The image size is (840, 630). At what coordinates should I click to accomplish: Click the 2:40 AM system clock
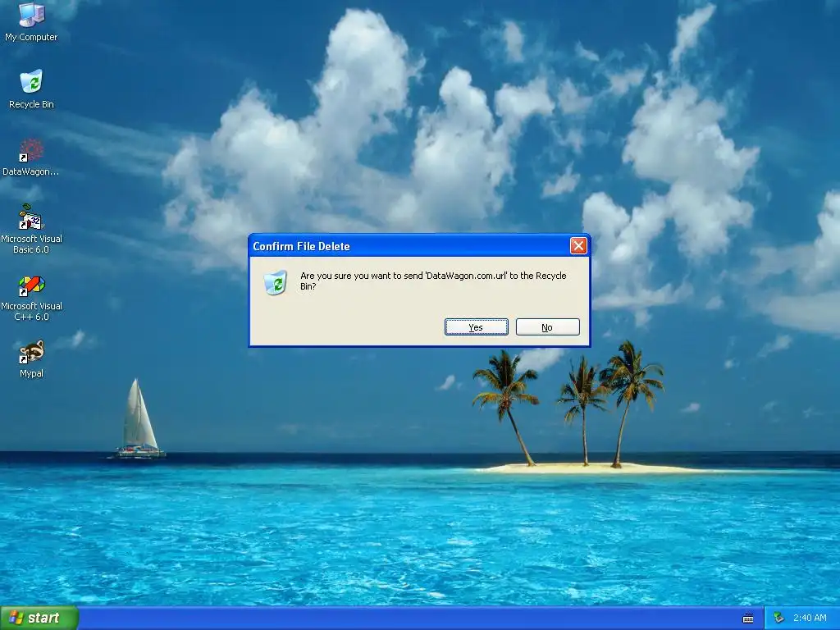pyautogui.click(x=810, y=618)
